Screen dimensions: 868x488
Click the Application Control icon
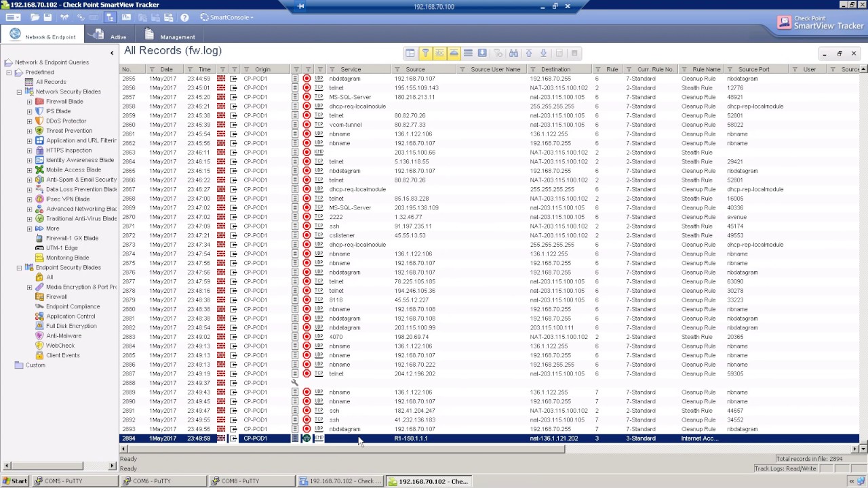point(39,317)
